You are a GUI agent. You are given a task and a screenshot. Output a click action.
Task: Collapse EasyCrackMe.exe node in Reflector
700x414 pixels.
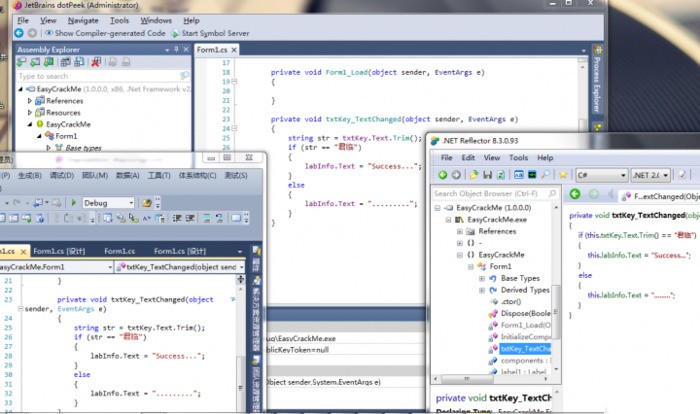click(448, 220)
